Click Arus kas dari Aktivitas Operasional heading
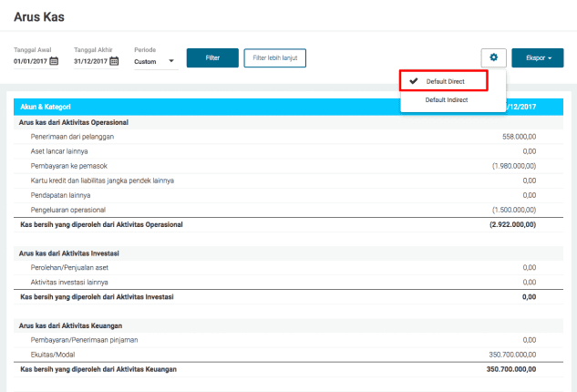Screen dimensions: 577x392 74,122
